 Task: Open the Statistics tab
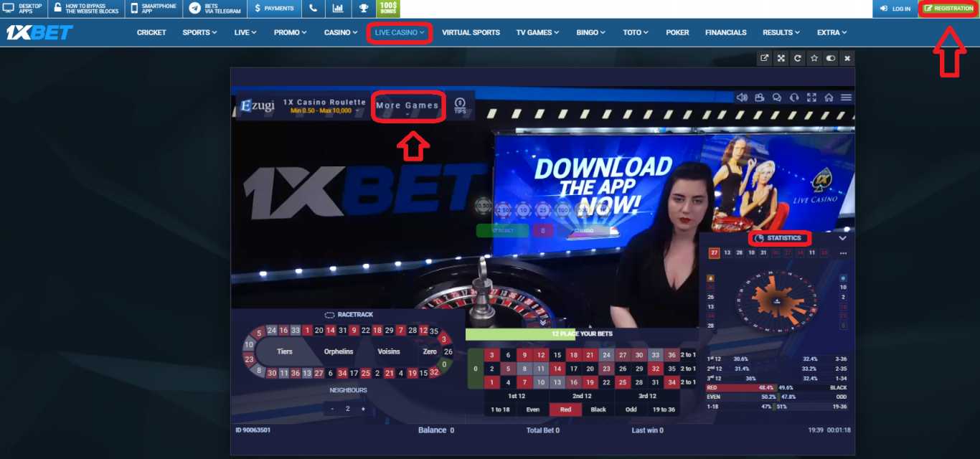pos(779,238)
